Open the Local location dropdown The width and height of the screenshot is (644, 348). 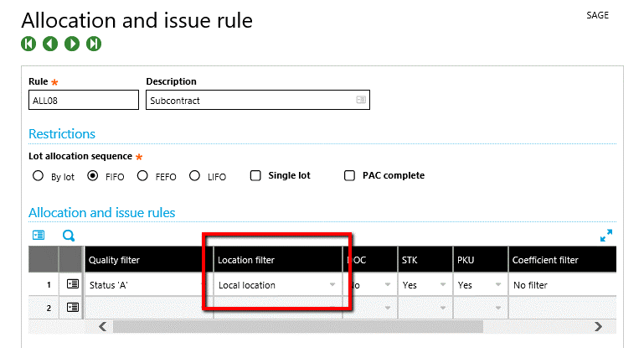[x=332, y=285]
